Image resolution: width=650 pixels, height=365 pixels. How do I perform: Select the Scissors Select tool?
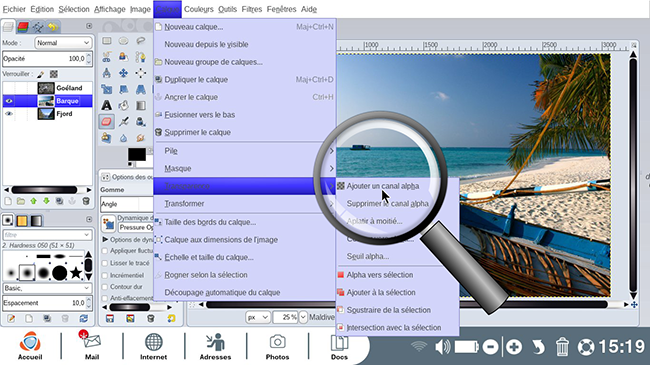point(107,57)
